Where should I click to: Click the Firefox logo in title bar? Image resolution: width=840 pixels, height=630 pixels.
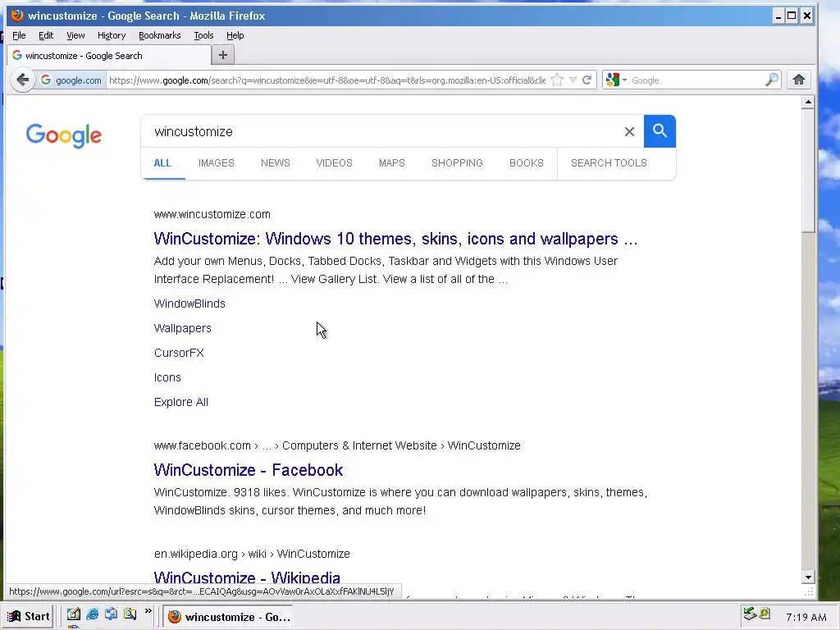coord(16,15)
